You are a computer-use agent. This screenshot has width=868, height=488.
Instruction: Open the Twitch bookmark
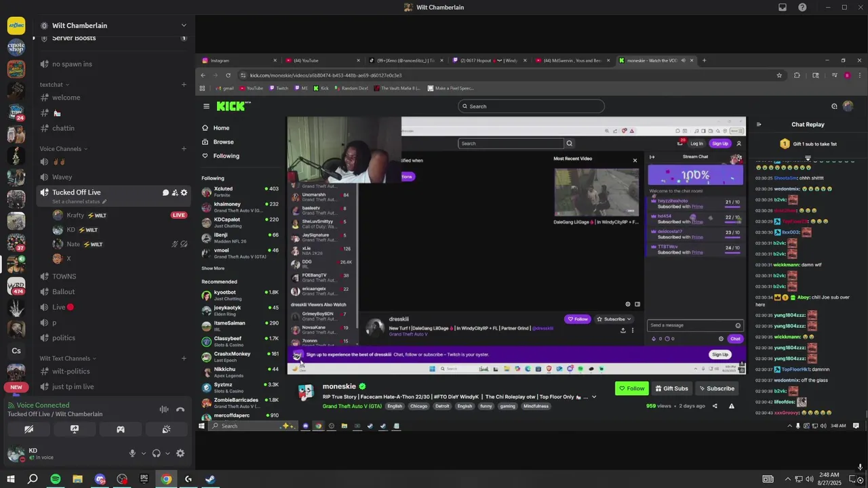[278, 88]
